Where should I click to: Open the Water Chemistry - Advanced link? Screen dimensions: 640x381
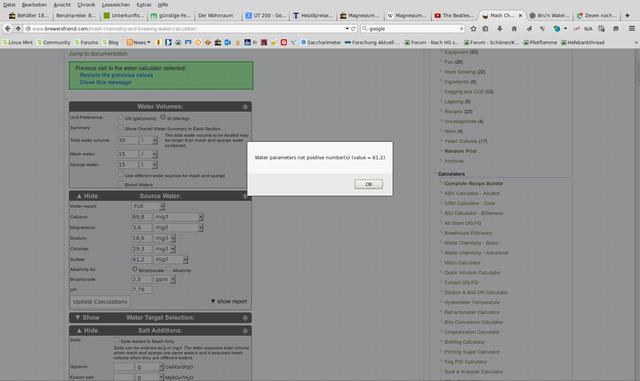click(476, 253)
